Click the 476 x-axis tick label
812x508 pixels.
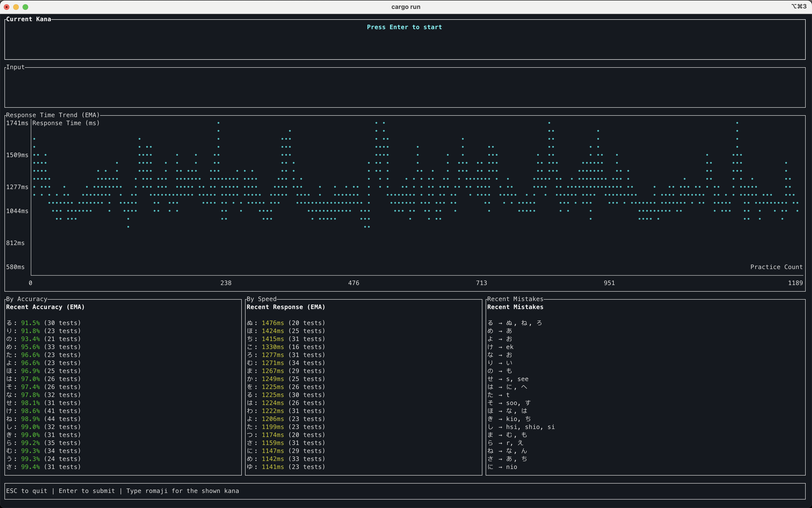pyautogui.click(x=354, y=283)
